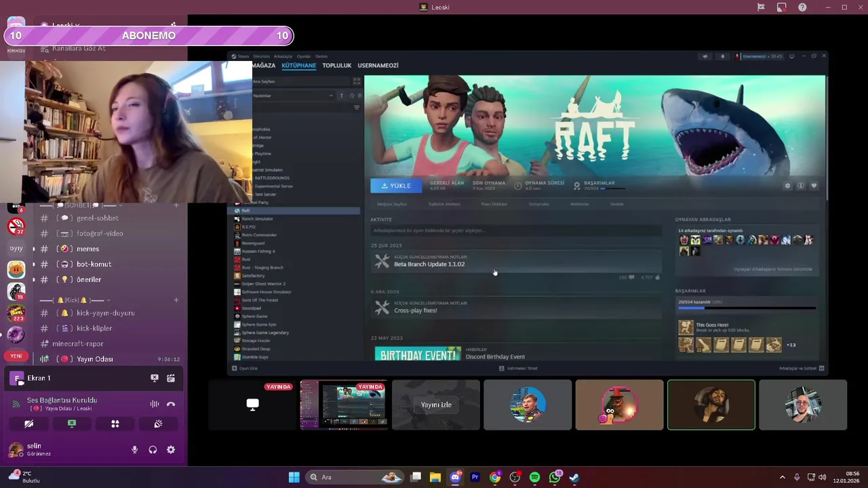Open the MAĞAZA tab in Steam
Image resolution: width=868 pixels, height=488 pixels.
pos(264,66)
